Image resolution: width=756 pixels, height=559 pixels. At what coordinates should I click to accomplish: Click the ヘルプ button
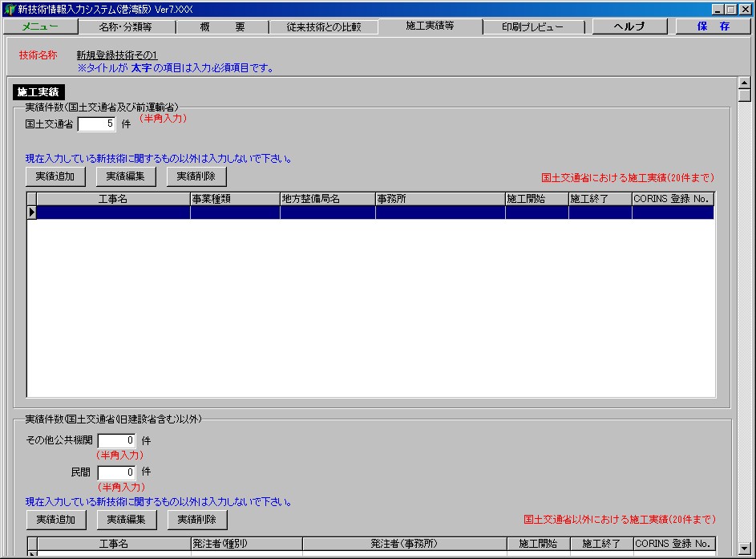point(629,26)
